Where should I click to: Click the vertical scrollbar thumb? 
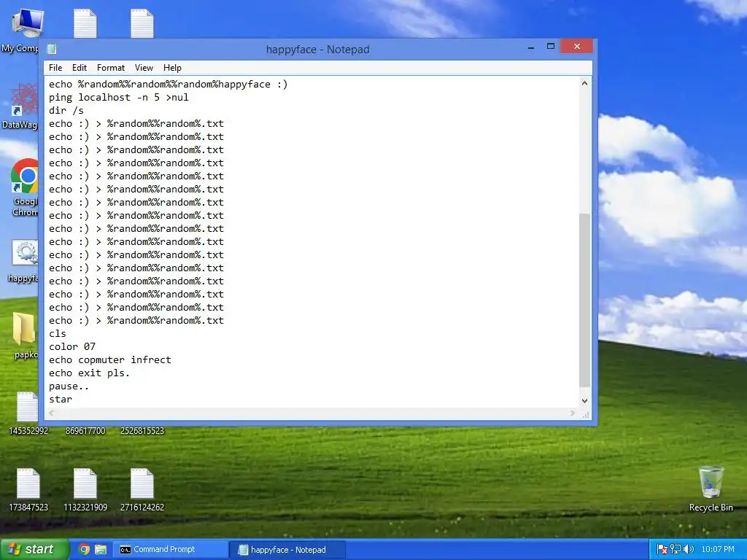pyautogui.click(x=584, y=300)
